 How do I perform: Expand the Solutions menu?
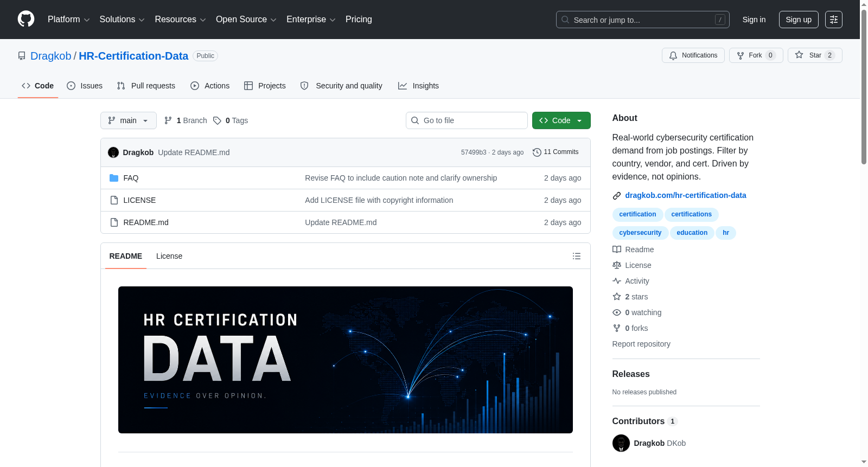click(x=122, y=20)
